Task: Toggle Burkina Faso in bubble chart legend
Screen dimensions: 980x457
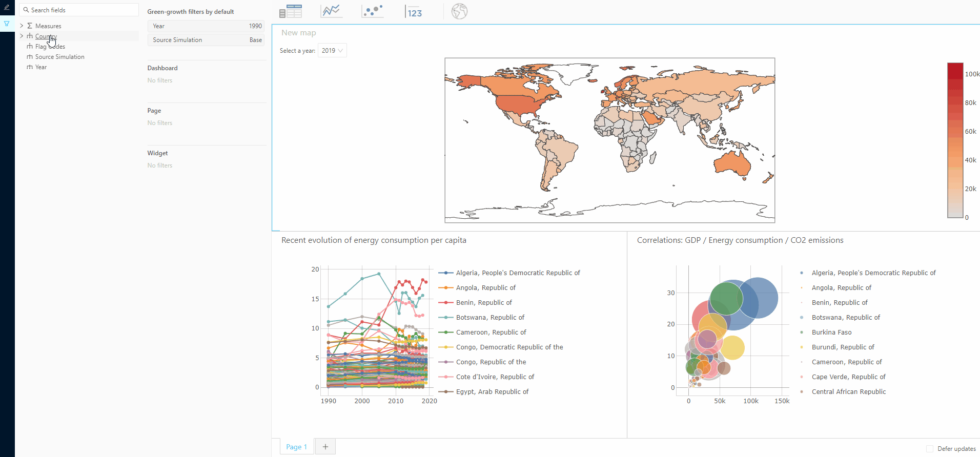Action: (x=831, y=333)
